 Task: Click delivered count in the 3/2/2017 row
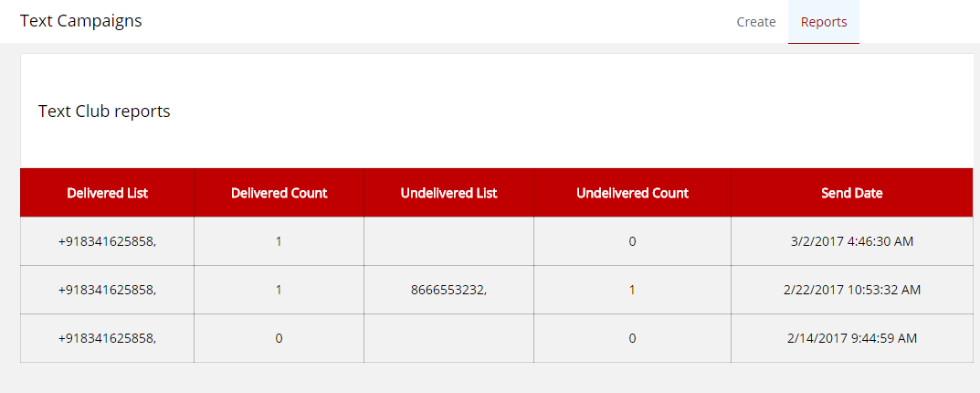point(279,241)
